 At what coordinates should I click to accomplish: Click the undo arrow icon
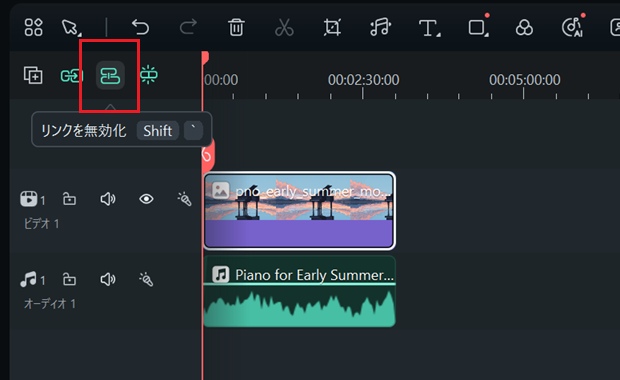click(x=140, y=27)
